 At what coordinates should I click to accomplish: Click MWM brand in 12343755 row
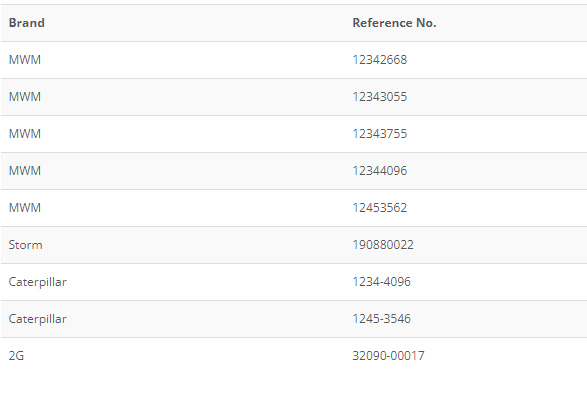(x=25, y=134)
